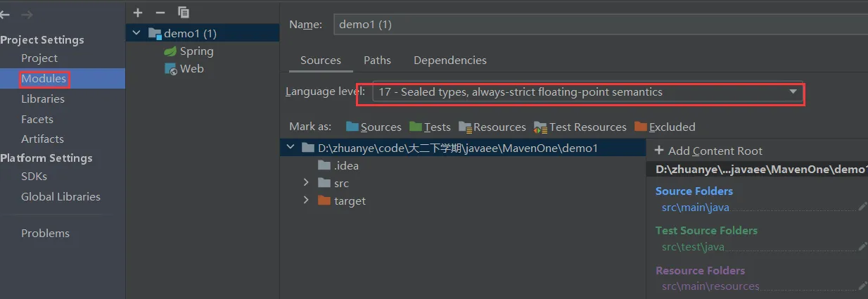Click the back navigation arrow

(x=6, y=15)
